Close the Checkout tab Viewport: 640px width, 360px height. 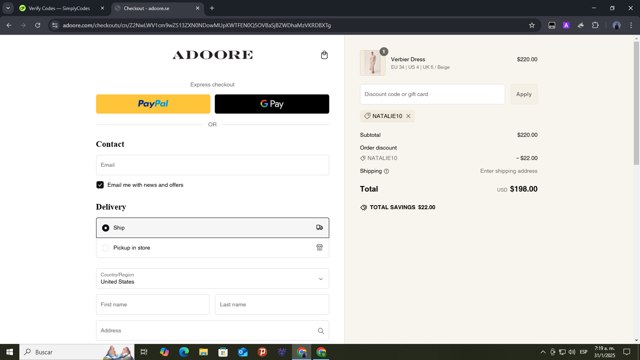click(x=197, y=8)
